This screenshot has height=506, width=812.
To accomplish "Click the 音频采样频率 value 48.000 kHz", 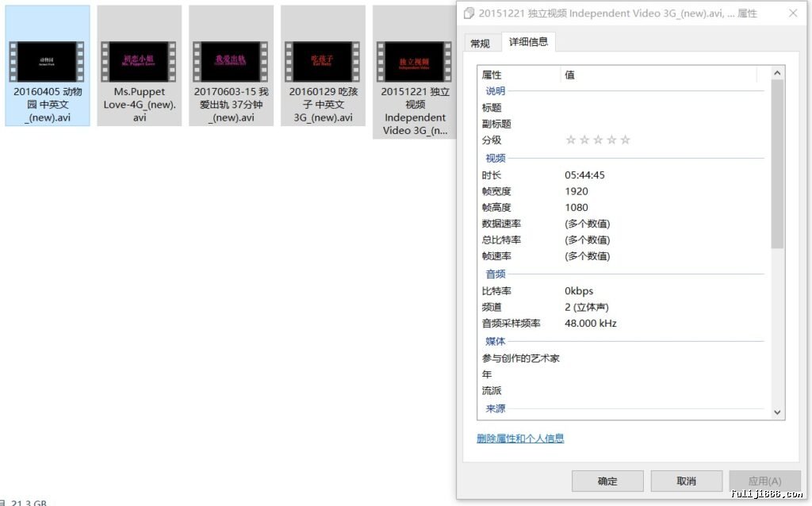I will click(590, 323).
